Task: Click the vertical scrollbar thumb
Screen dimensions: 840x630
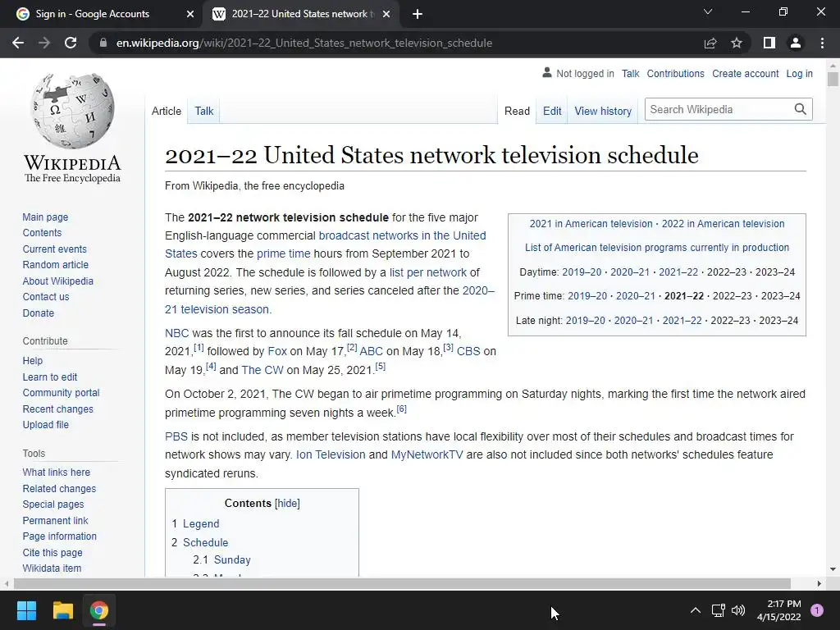Action: [x=833, y=78]
